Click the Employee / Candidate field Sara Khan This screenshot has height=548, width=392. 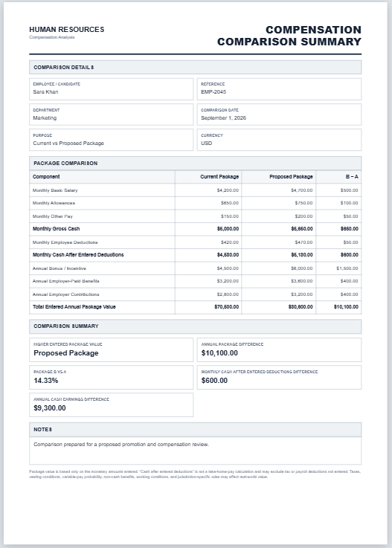(111, 89)
